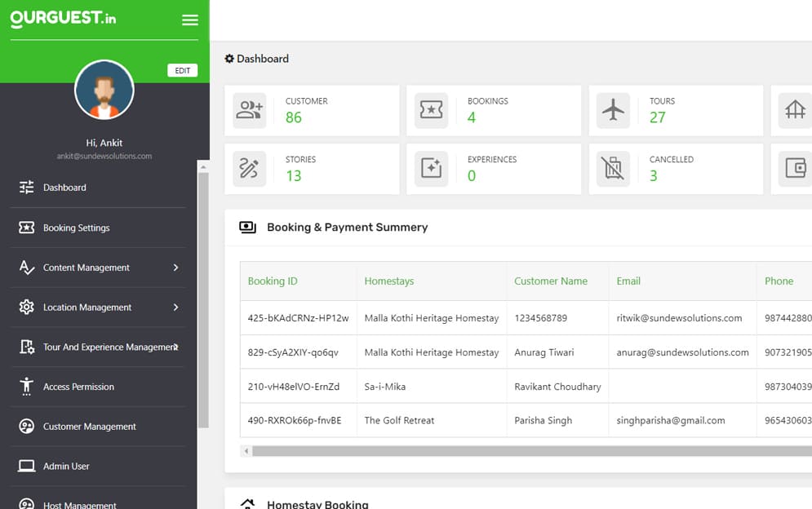Click the Email column header

(628, 281)
